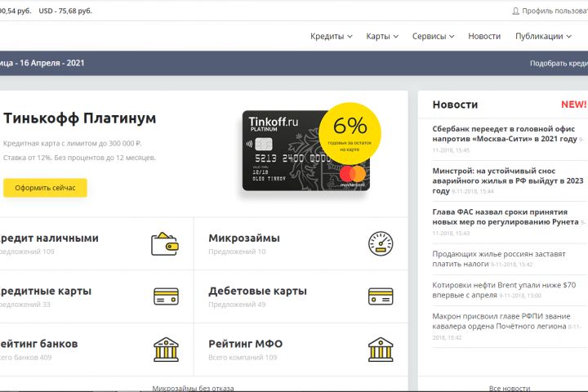This screenshot has width=588, height=392.
Task: Open news about Brent oil prices falling
Action: (x=504, y=290)
